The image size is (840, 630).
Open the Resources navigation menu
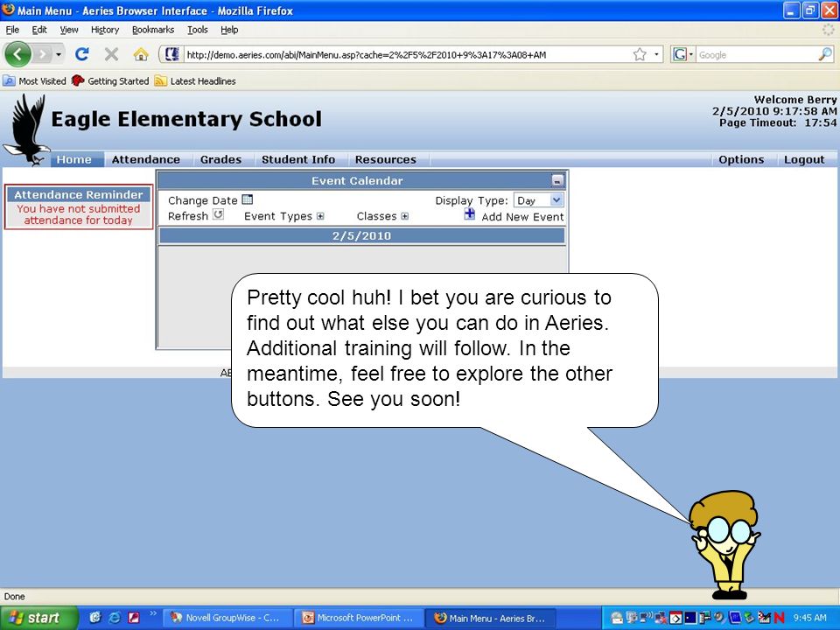tap(386, 159)
